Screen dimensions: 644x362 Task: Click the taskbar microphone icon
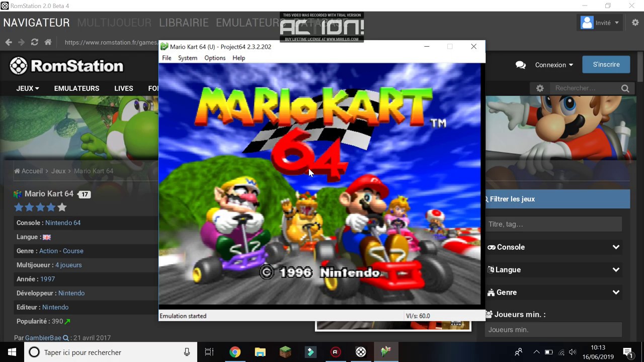[x=187, y=352]
